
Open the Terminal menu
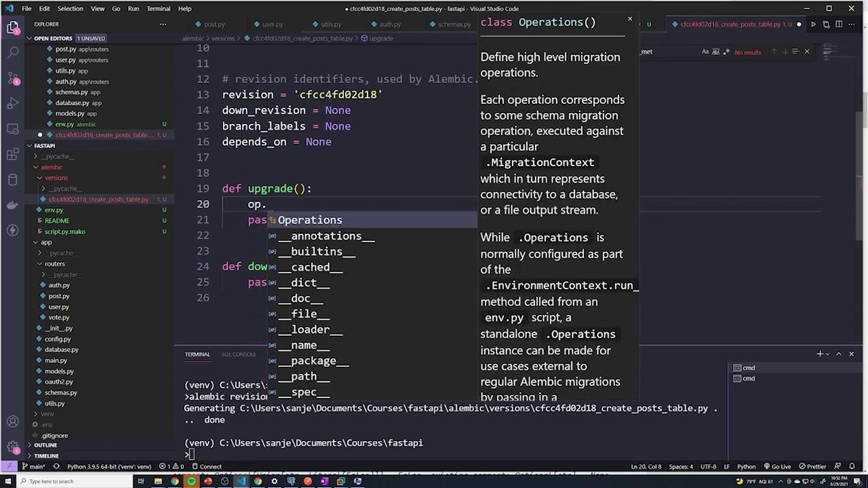(x=158, y=9)
